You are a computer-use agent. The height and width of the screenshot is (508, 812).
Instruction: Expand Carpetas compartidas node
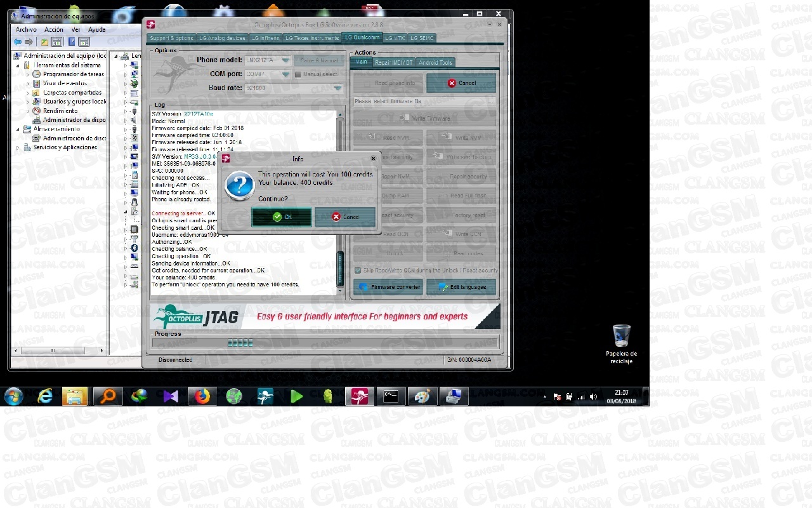(x=28, y=93)
